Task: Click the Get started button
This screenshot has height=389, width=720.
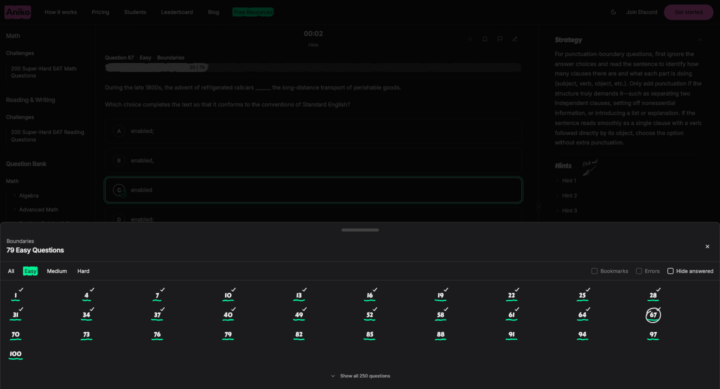Action: coord(688,12)
